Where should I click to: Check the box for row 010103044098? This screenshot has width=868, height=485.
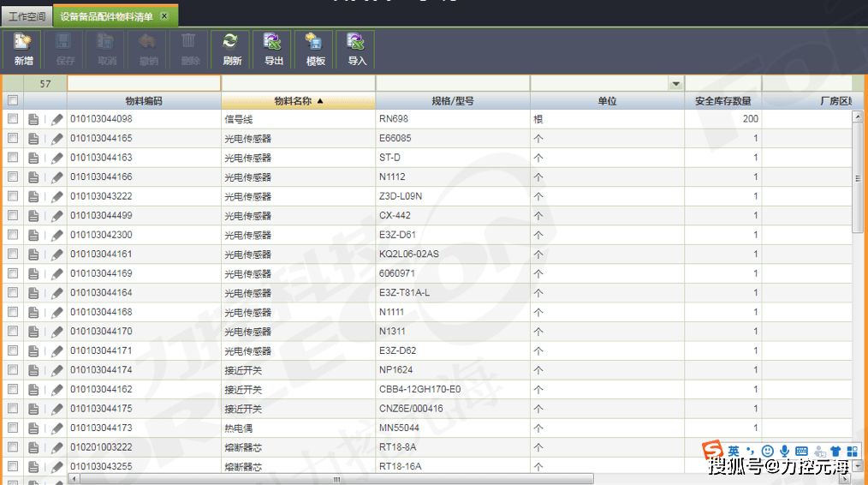click(13, 118)
